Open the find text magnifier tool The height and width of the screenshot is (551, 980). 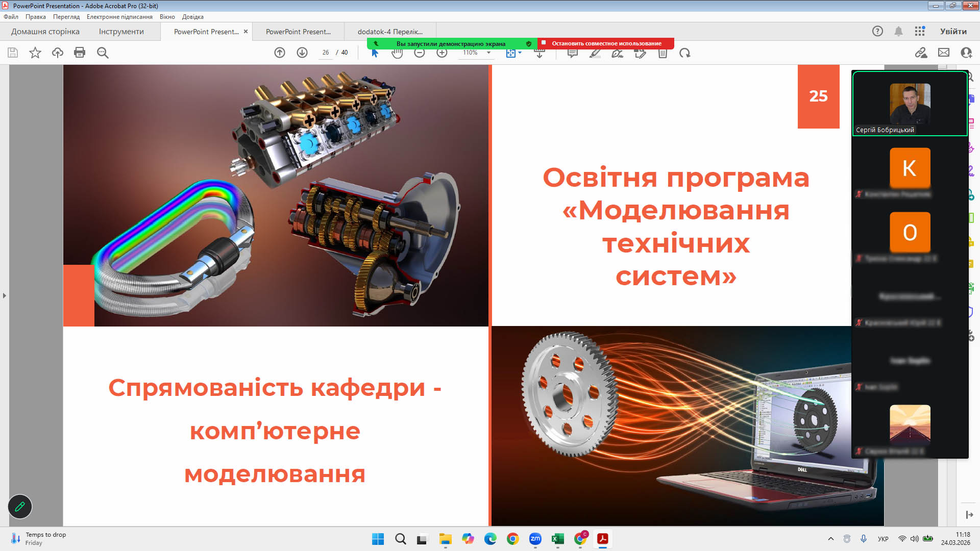pyautogui.click(x=103, y=53)
